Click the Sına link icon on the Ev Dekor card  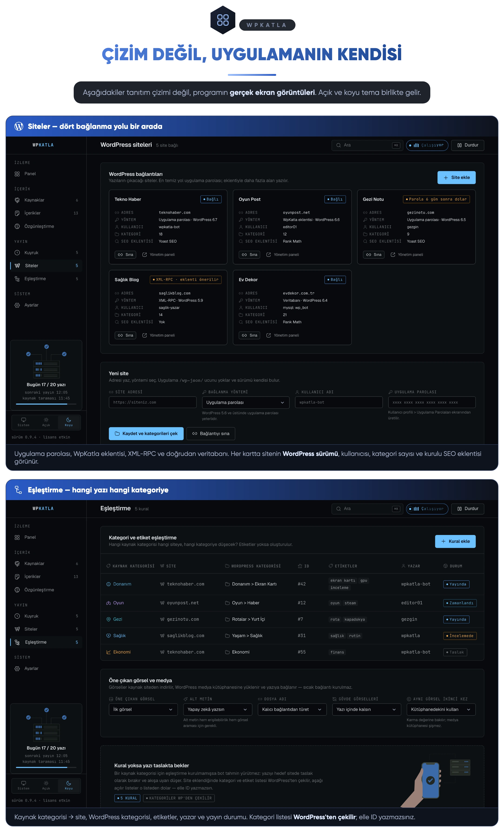pyautogui.click(x=244, y=335)
